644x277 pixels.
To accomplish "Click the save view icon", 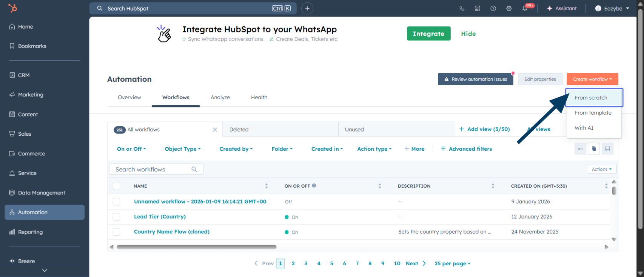I will (x=607, y=149).
